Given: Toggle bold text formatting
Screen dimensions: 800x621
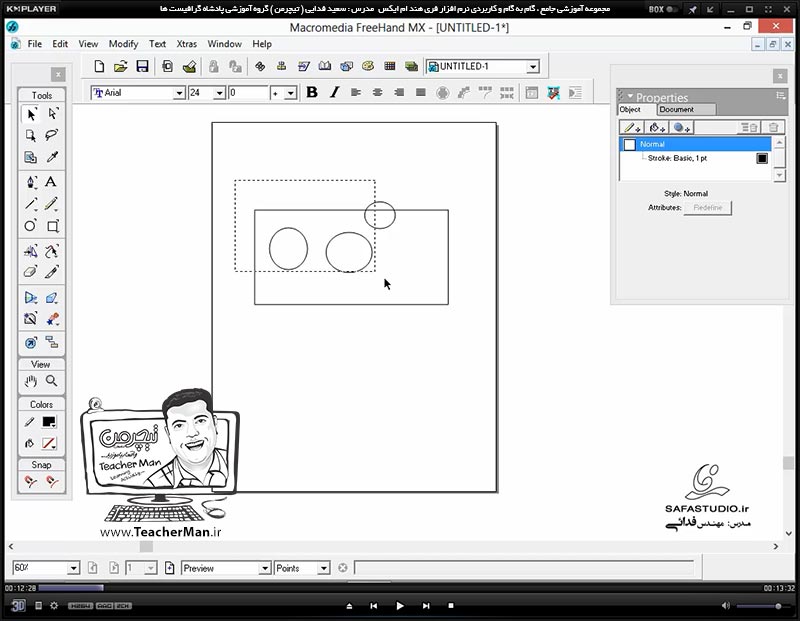Looking at the screenshot, I should tap(312, 92).
